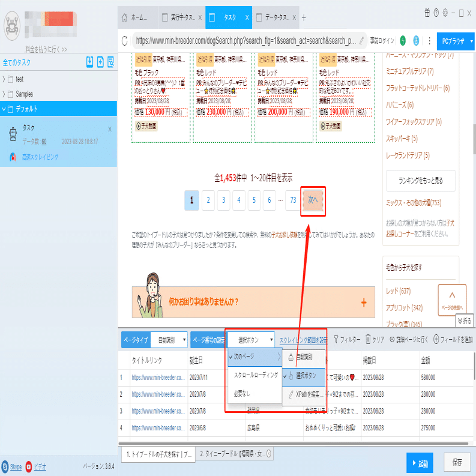Viewport: 476px width, 476px height.
Task: Open the ページタイプ 自動識別 dropdown
Action: tap(169, 340)
